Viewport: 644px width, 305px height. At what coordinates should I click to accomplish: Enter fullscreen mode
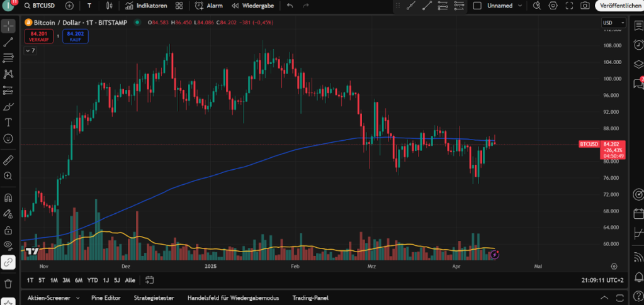[569, 6]
